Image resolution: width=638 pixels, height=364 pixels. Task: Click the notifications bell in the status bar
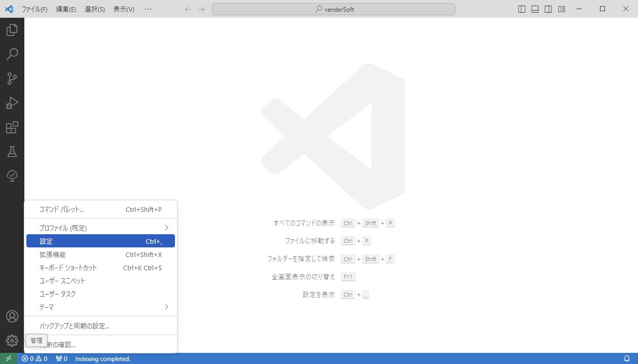tap(627, 358)
